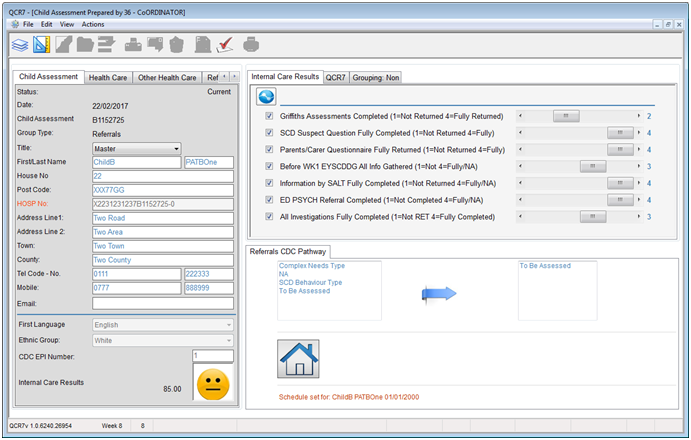Viewport: 691px width, 440px height.
Task: Click the house home icon
Action: coord(297,358)
